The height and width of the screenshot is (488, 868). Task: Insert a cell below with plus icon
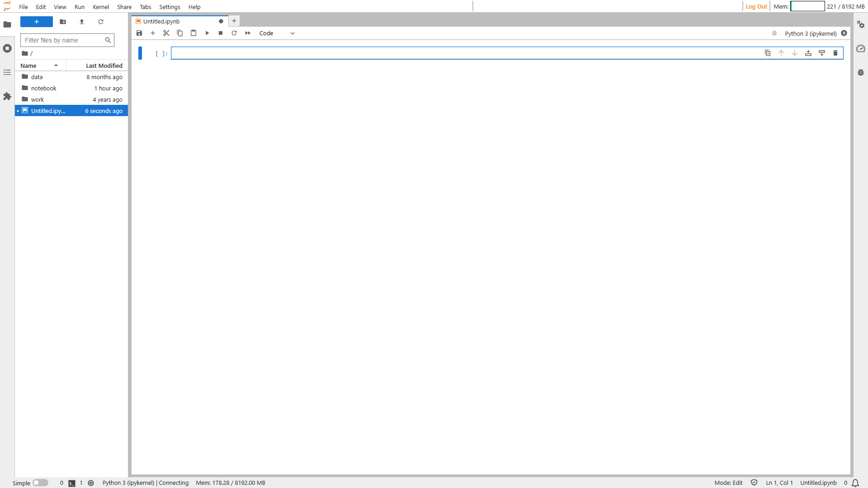pyautogui.click(x=153, y=33)
